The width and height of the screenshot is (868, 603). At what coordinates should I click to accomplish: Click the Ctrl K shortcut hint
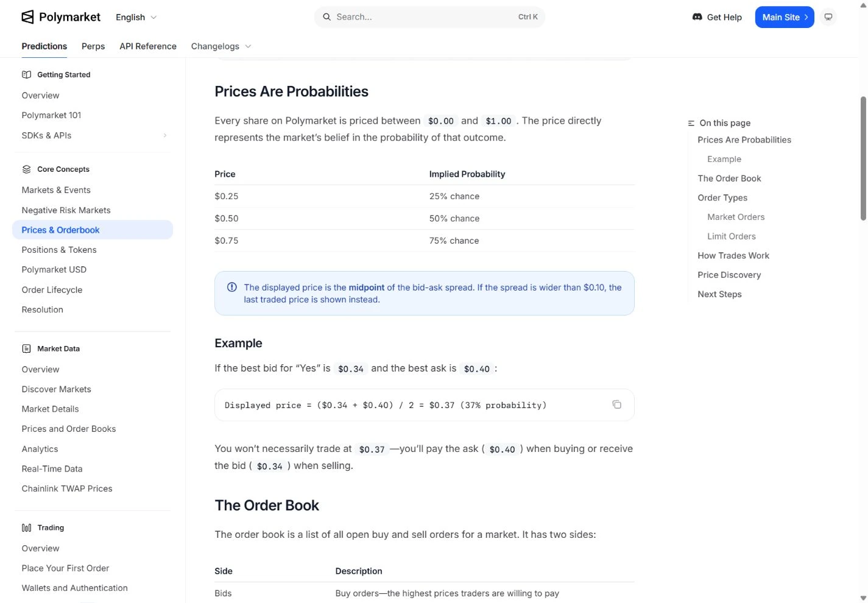[x=528, y=17]
